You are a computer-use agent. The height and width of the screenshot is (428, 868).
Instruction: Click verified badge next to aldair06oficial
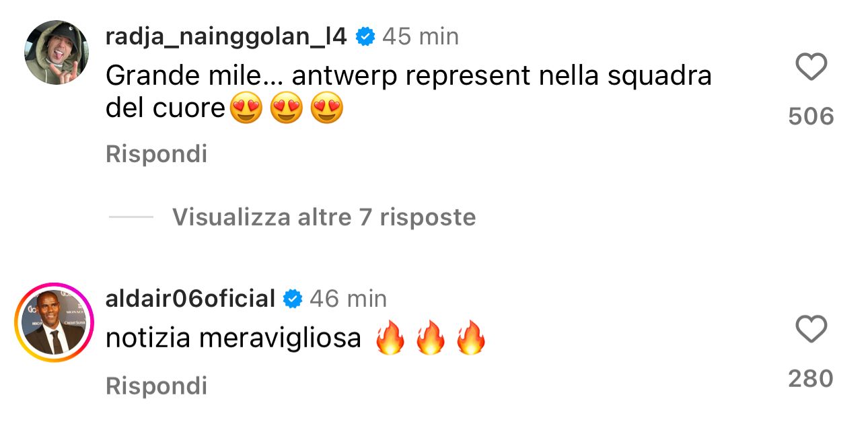[292, 299]
